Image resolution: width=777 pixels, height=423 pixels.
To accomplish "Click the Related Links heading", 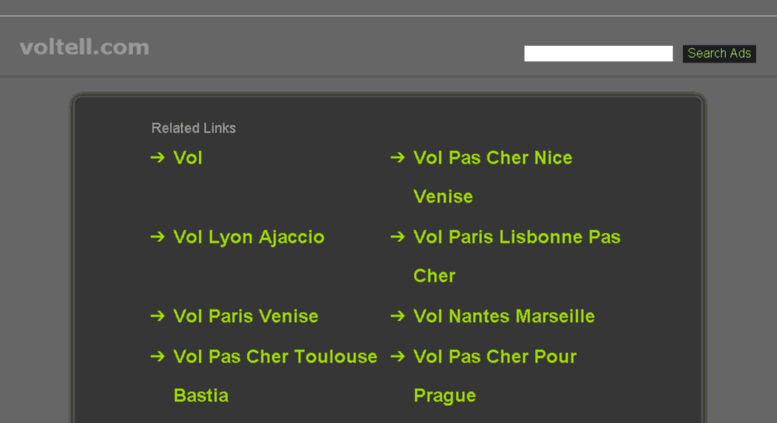I will tap(193, 128).
